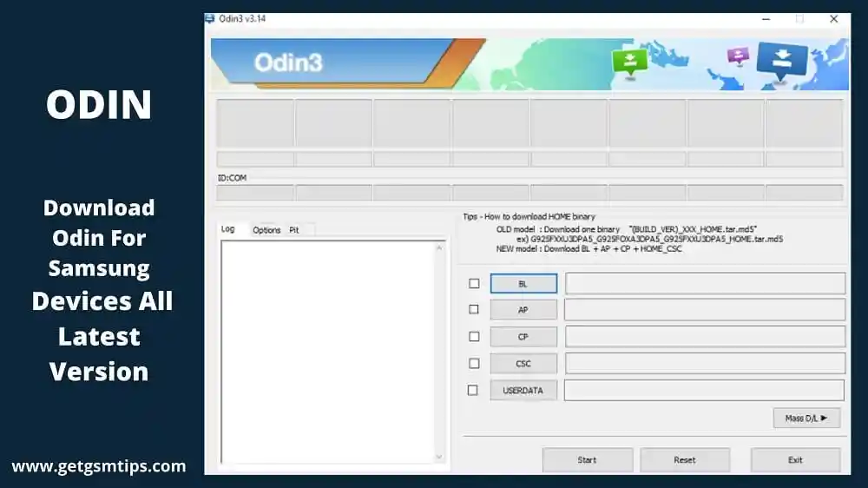Browse for a CSC file
Image resolution: width=868 pixels, height=488 pixels.
pos(523,364)
